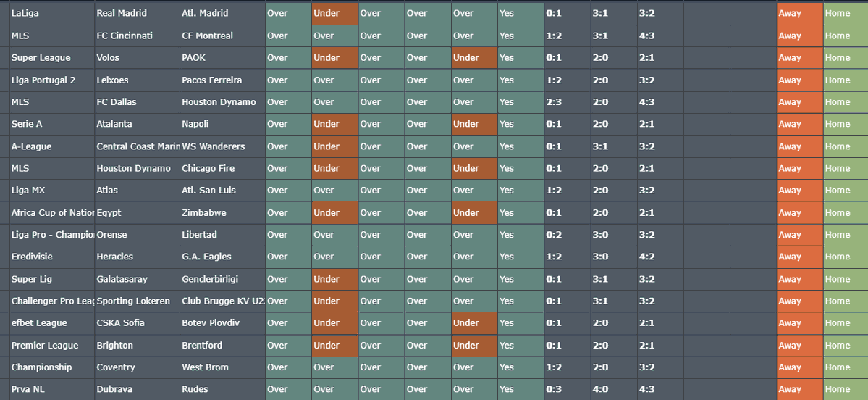Select the Napoli team cell
The height and width of the screenshot is (400, 868).
coord(222,124)
